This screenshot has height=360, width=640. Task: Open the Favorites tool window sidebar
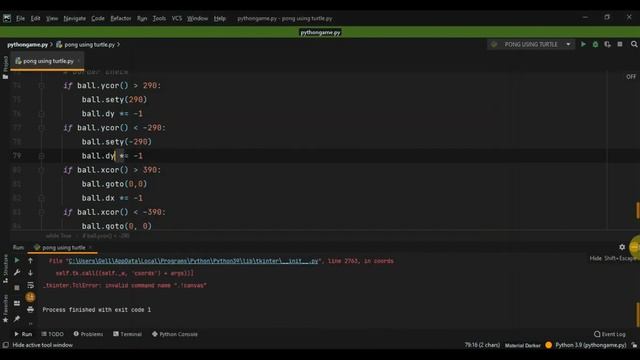5,309
